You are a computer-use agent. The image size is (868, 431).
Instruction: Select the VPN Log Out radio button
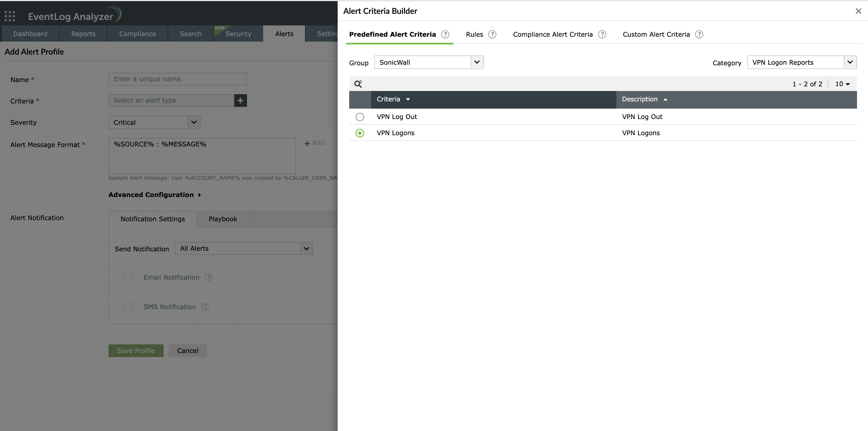(x=360, y=117)
